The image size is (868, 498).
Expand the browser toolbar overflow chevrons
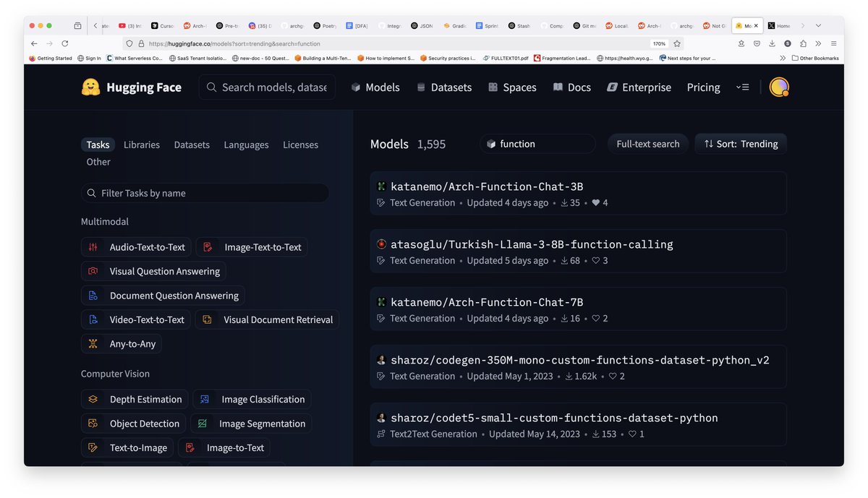pyautogui.click(x=818, y=43)
